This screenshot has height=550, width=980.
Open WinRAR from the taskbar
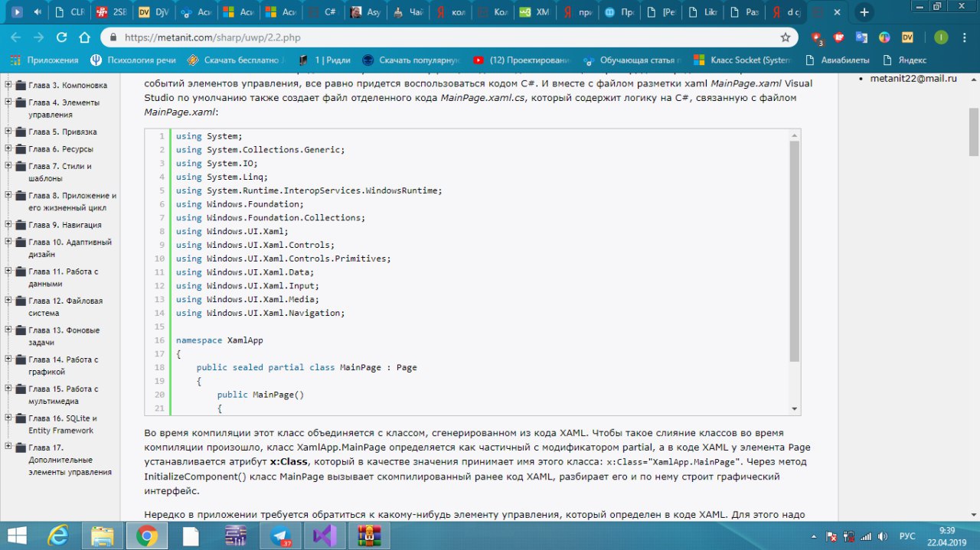tap(370, 535)
